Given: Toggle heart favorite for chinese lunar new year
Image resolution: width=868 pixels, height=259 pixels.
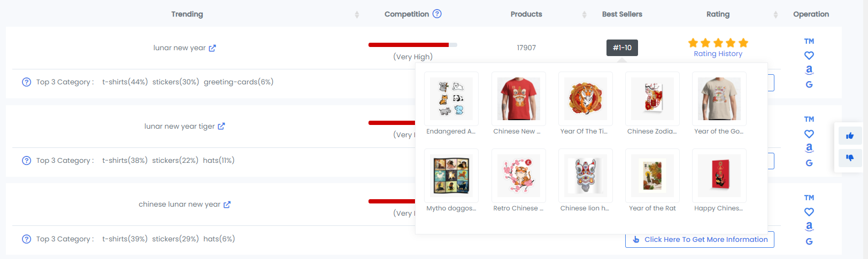Looking at the screenshot, I should [x=809, y=212].
